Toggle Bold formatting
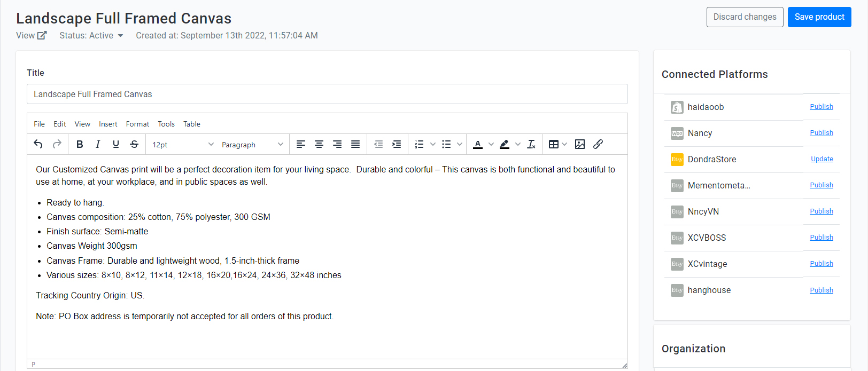This screenshot has width=868, height=371. (x=80, y=144)
